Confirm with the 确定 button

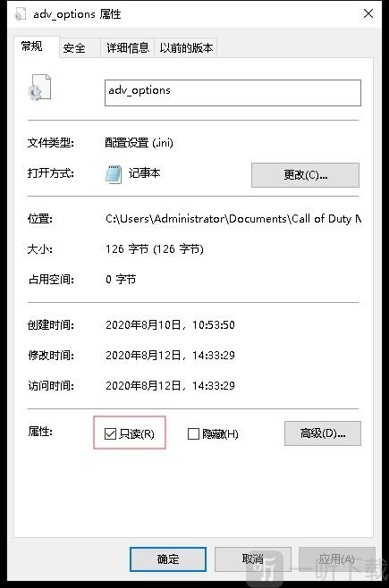pyautogui.click(x=168, y=559)
